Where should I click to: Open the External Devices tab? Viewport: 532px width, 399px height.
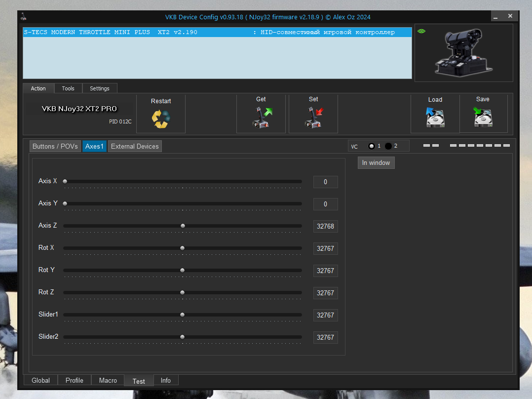pos(135,146)
